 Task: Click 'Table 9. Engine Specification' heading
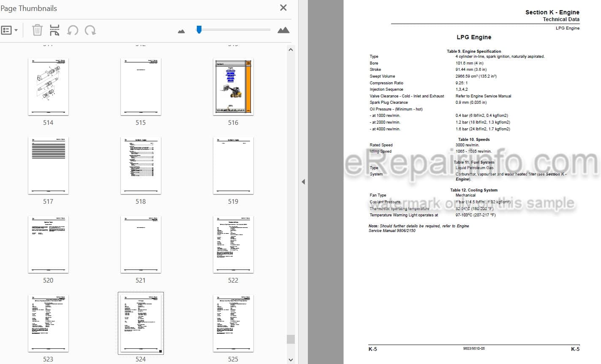(474, 51)
